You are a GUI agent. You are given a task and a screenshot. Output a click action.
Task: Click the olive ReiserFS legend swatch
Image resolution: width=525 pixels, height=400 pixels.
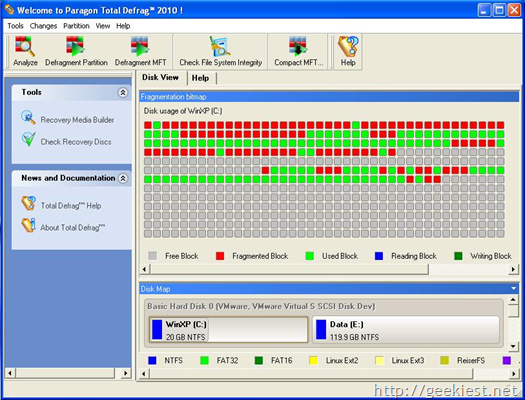pyautogui.click(x=445, y=361)
